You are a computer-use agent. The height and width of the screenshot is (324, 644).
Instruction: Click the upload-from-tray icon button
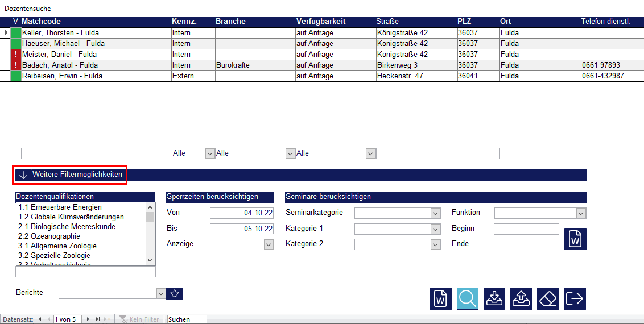[x=521, y=298]
